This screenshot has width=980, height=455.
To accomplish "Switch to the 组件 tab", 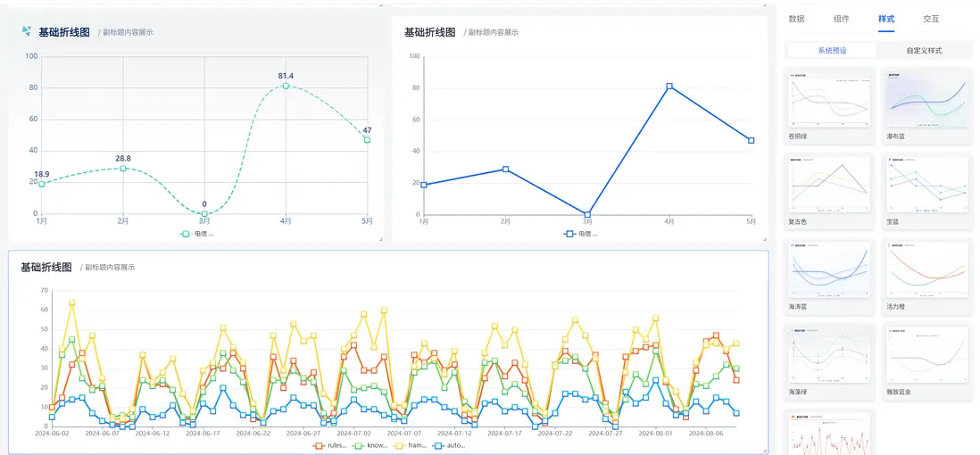I will 842,19.
